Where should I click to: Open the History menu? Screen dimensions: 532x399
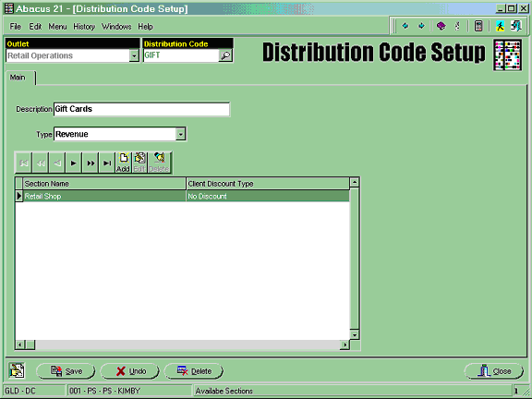point(84,27)
